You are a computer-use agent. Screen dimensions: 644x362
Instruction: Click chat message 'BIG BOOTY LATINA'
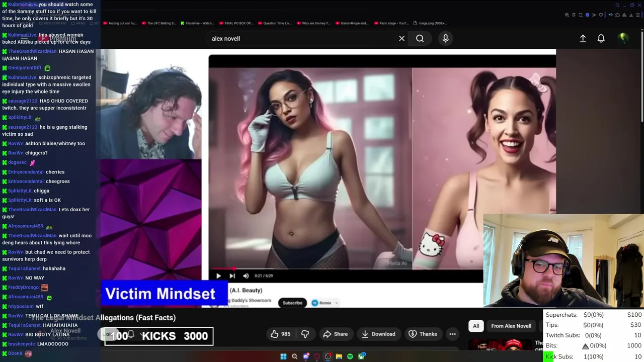pos(47,335)
